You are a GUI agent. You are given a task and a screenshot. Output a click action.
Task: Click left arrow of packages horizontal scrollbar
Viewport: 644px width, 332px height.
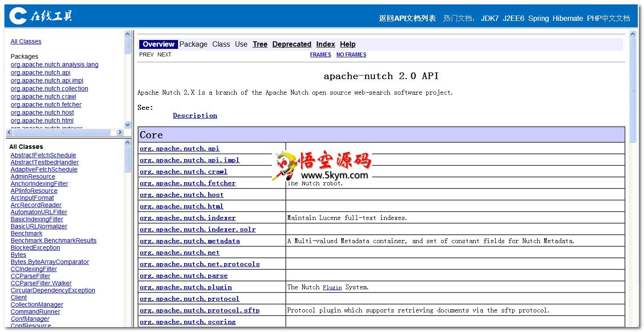point(9,132)
